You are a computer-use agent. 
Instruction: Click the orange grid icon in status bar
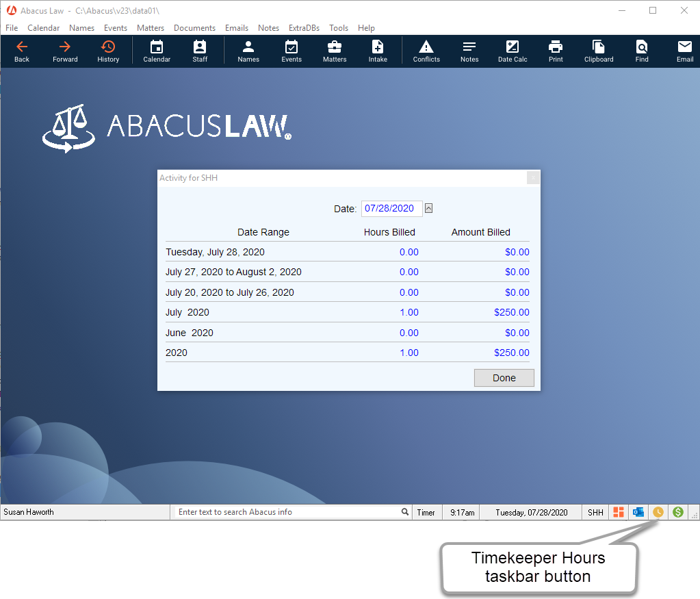(x=619, y=512)
